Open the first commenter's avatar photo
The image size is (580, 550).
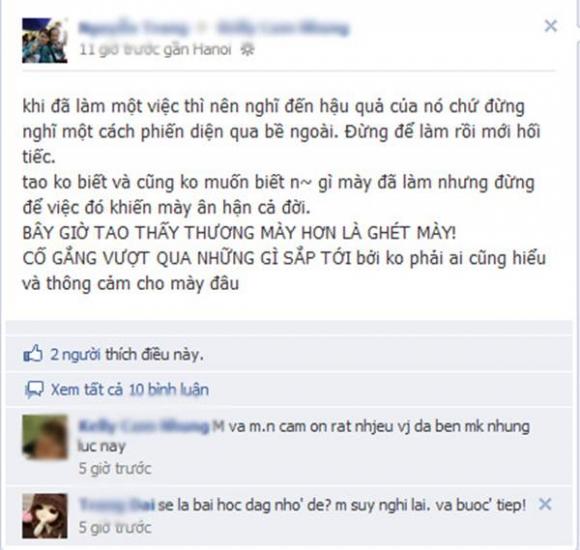click(45, 437)
